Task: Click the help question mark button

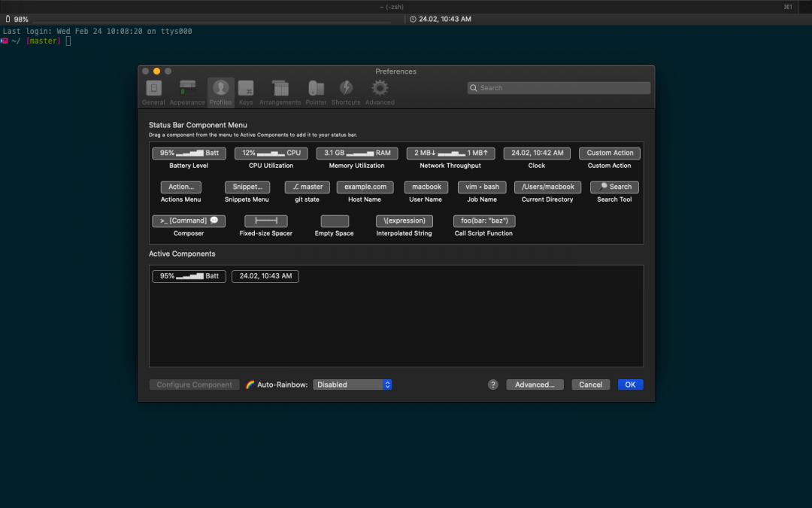Action: click(493, 385)
